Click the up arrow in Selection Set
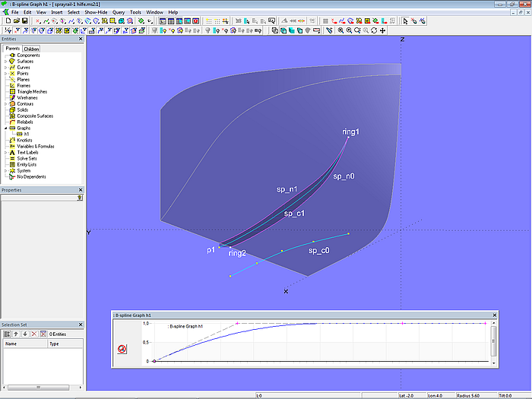This screenshot has height=399, width=532. [x=14, y=334]
